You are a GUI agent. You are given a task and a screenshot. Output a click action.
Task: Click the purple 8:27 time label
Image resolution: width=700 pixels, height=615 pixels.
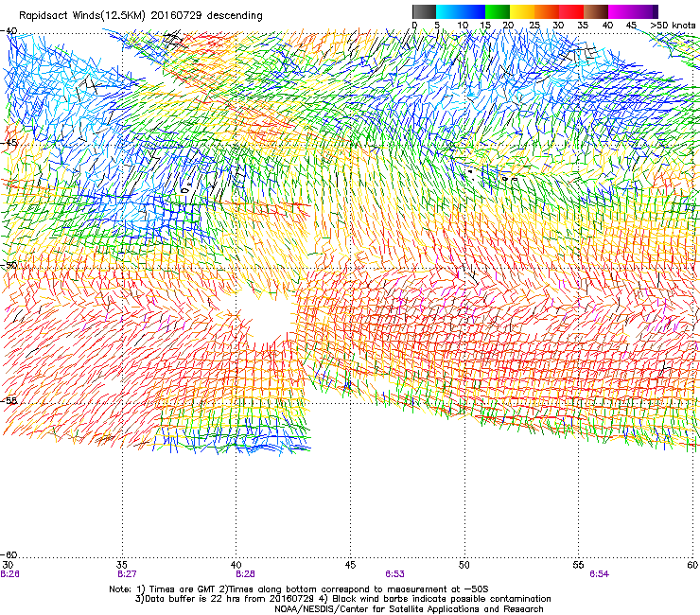127,574
